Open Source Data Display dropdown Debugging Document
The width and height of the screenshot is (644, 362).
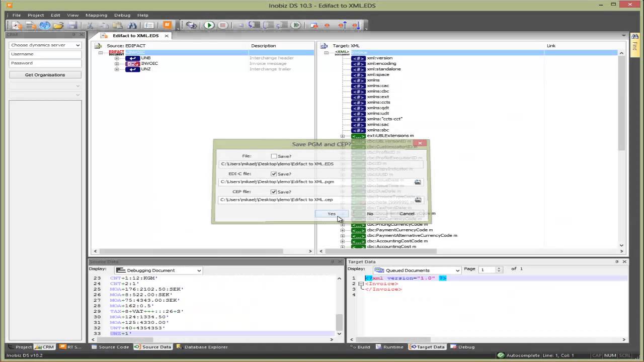[158, 270]
